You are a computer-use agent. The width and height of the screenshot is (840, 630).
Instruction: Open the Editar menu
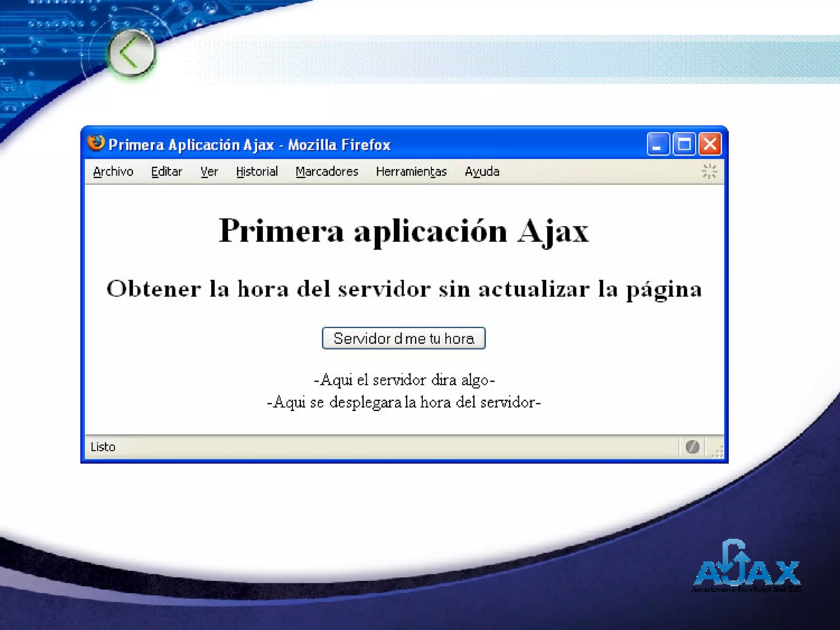[167, 171]
